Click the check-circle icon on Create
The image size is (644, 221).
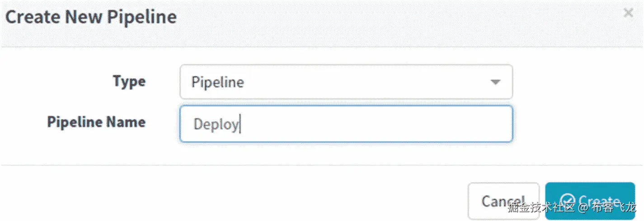[567, 201]
